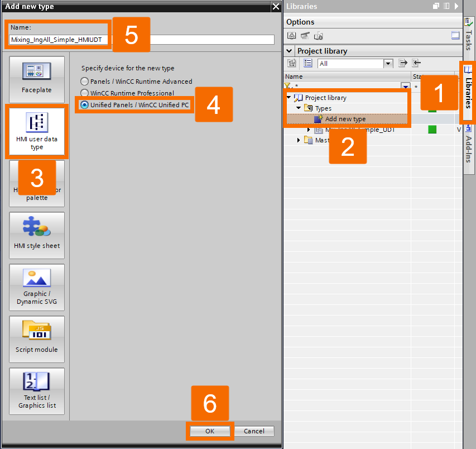Select the Types folder

[x=318, y=108]
